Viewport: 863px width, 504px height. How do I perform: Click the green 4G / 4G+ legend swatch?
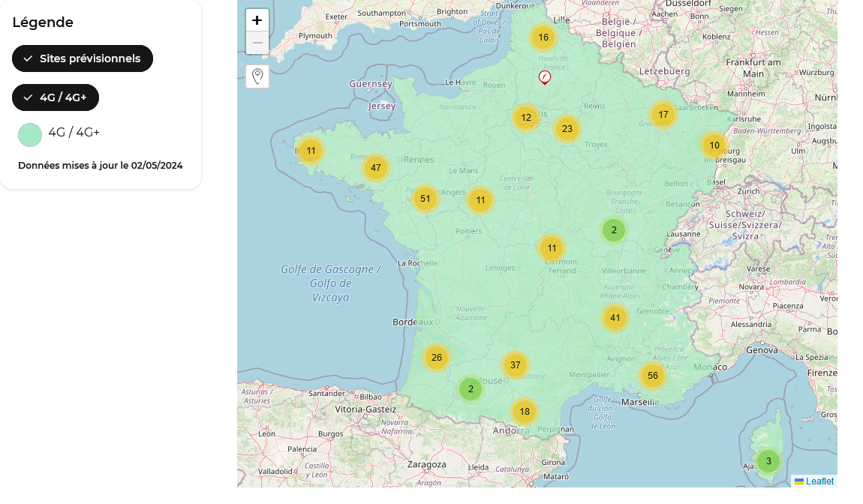click(30, 135)
